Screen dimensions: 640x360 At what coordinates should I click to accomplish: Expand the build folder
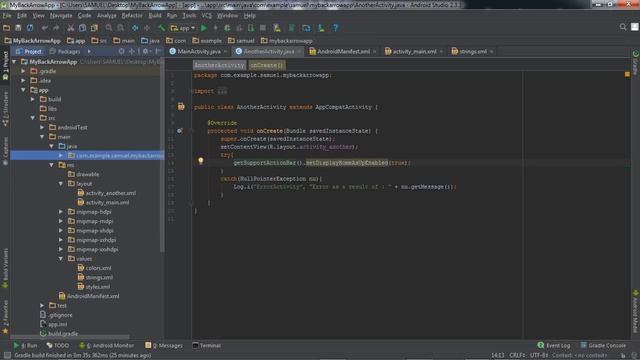coord(33,99)
